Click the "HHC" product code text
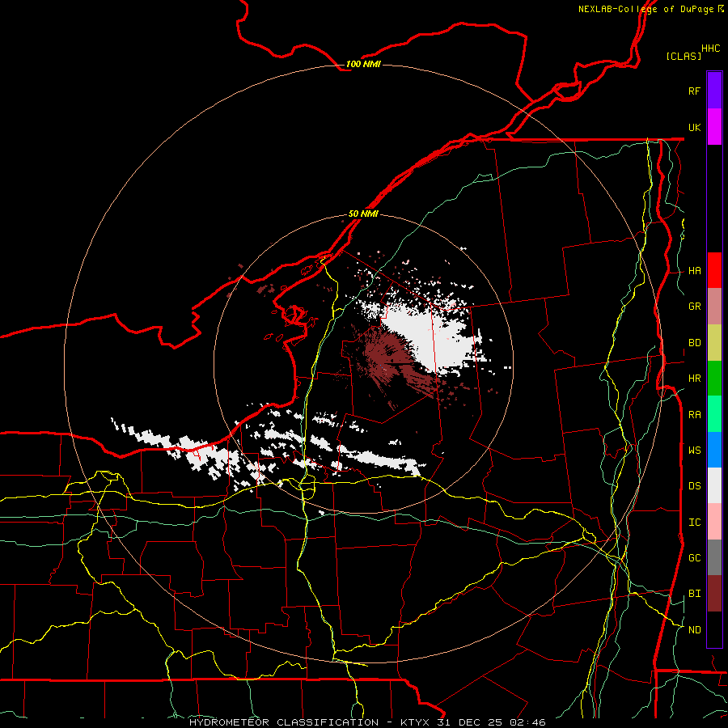The height and width of the screenshot is (728, 728). click(x=710, y=48)
